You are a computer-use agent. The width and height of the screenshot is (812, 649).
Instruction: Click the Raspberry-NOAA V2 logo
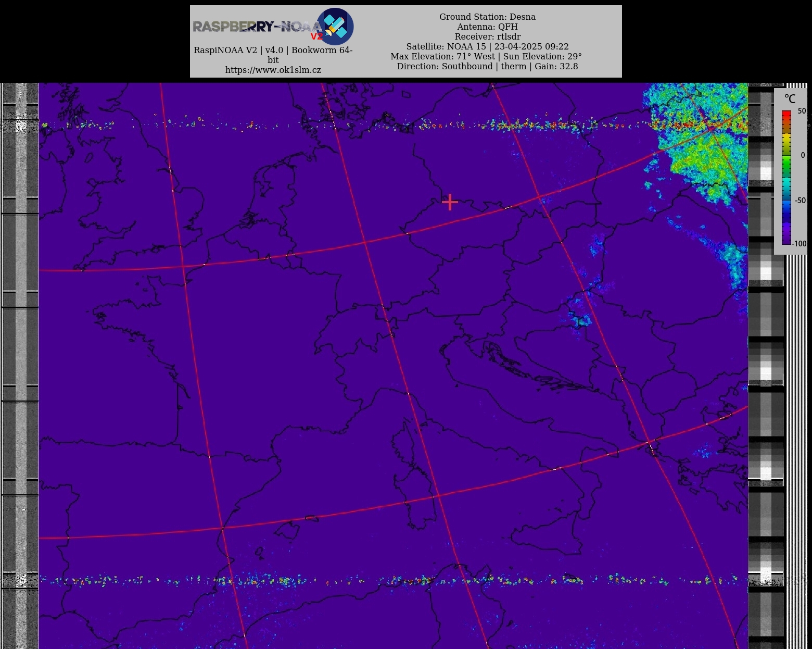pyautogui.click(x=273, y=27)
